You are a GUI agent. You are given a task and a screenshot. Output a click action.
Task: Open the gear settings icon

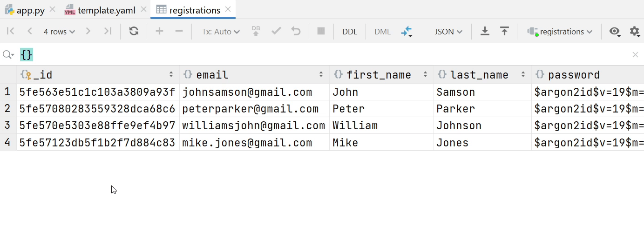[x=634, y=31]
